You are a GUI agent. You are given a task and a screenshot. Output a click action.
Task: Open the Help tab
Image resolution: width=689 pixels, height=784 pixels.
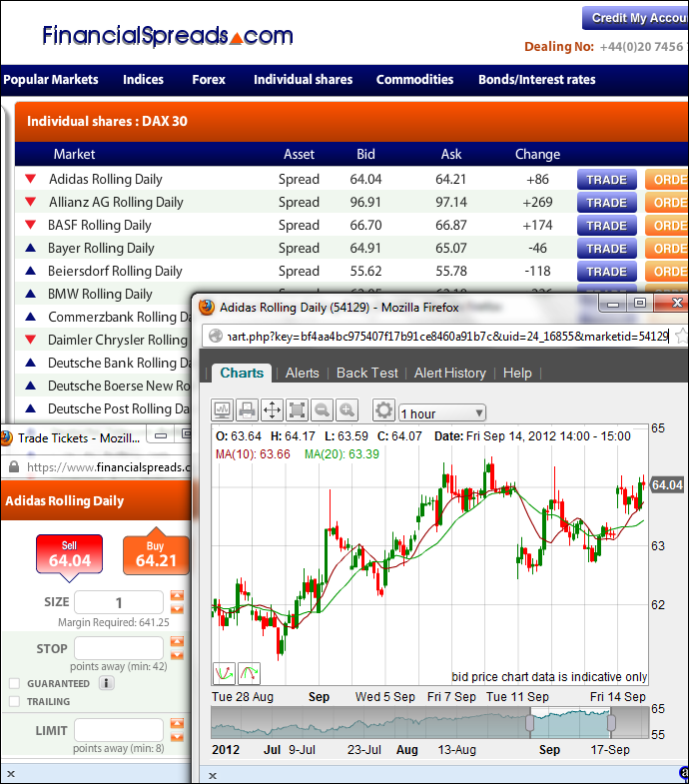coord(517,373)
